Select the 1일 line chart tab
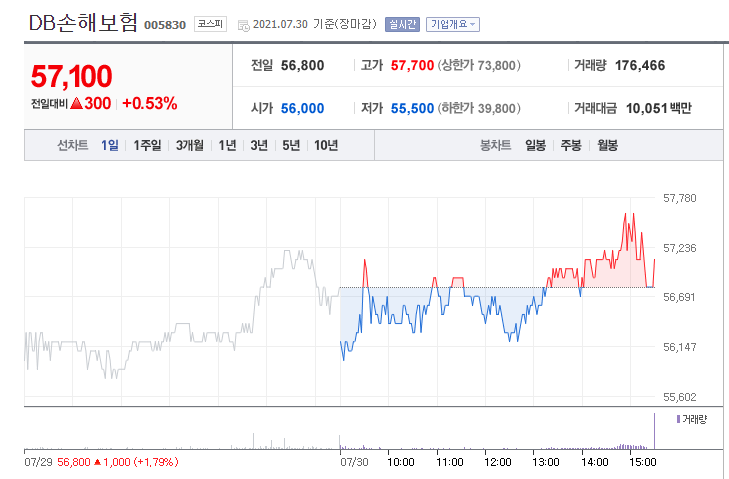 pyautogui.click(x=110, y=146)
